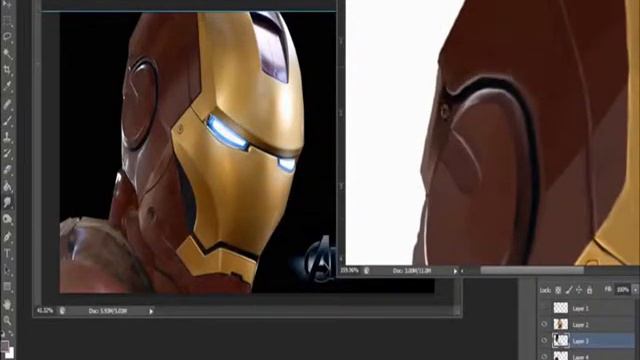Hide Layer 4 with eye icon
640x360 pixels.
pyautogui.click(x=544, y=356)
